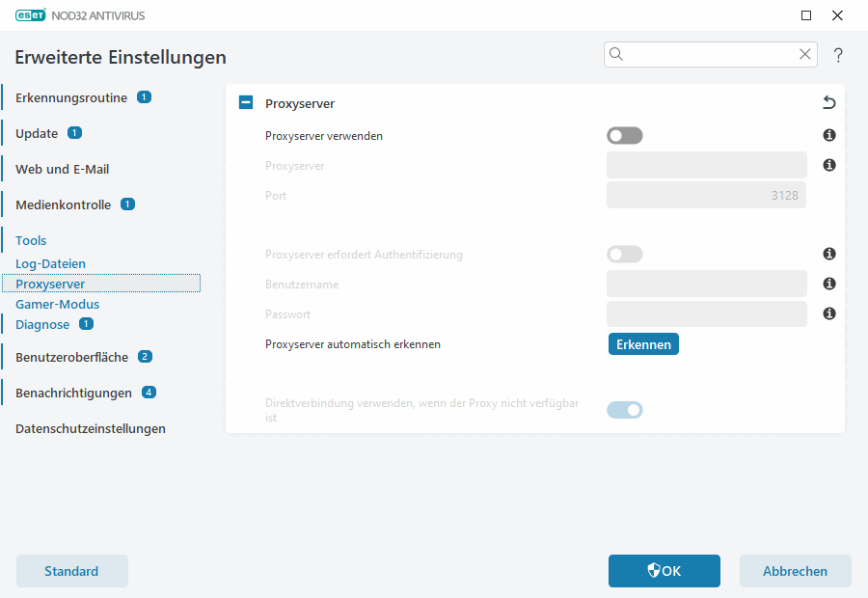Enable the Proxyserver verwenden switch
The height and width of the screenshot is (598, 868).
click(624, 135)
